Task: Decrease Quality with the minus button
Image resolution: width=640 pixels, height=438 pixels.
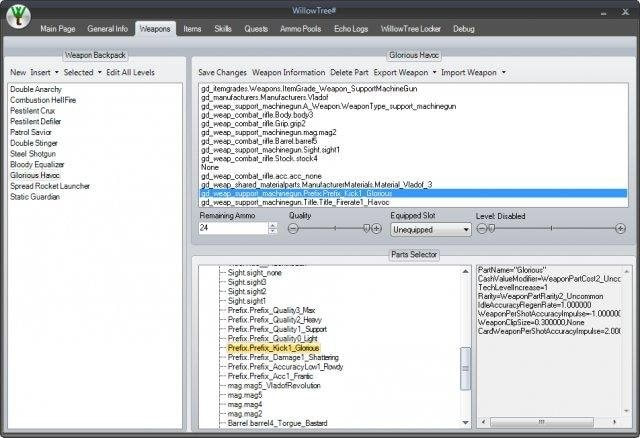Action: pos(293,229)
